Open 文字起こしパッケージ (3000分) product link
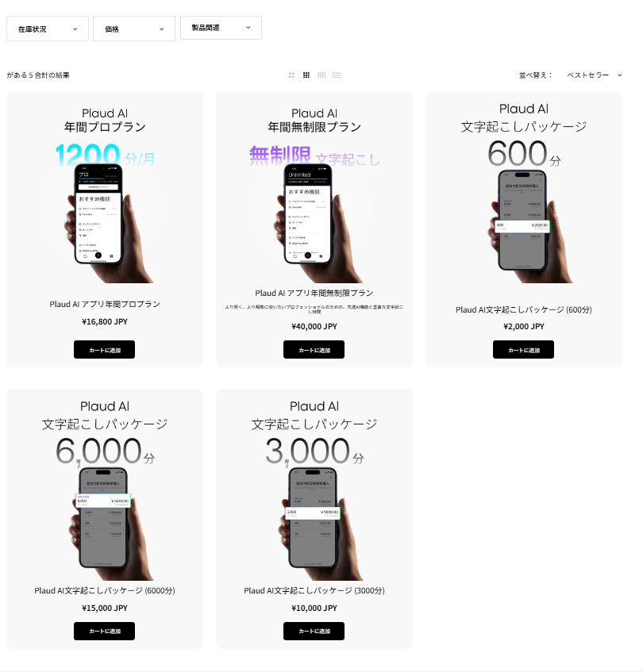The height and width of the screenshot is (672, 643). click(314, 590)
